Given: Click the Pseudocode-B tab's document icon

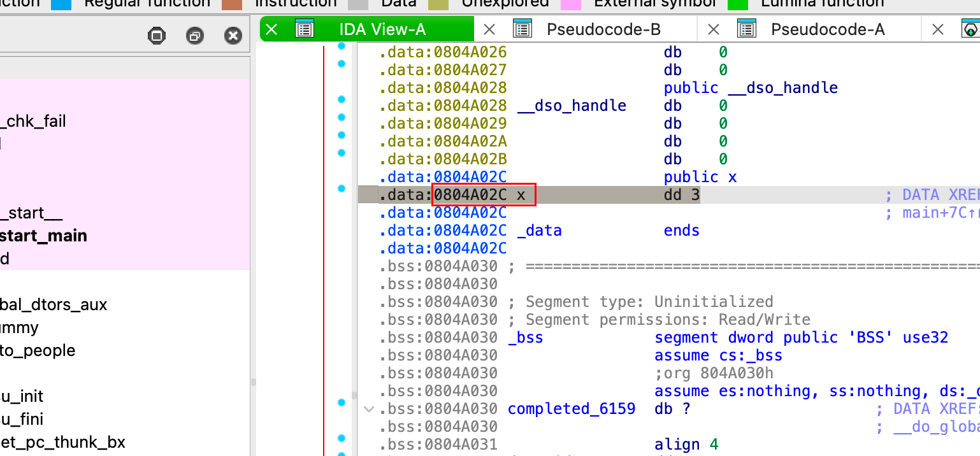Looking at the screenshot, I should (522, 29).
